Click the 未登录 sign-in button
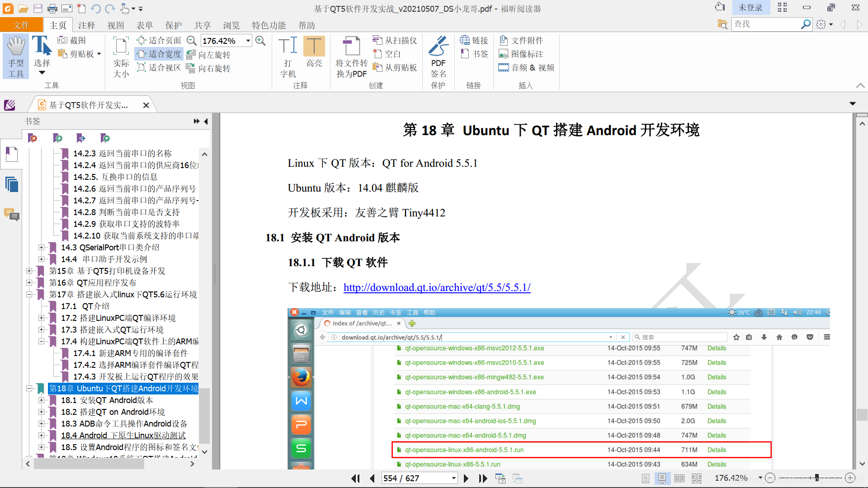Screen dimensions: 868x488 (750, 8)
